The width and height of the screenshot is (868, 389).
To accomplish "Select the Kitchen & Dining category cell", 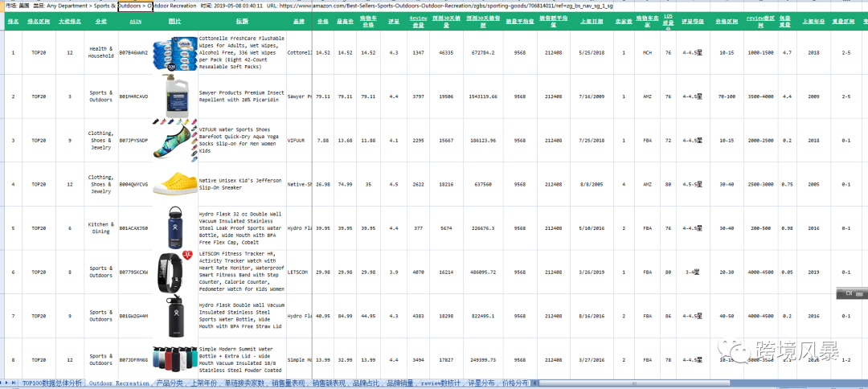I will point(100,228).
